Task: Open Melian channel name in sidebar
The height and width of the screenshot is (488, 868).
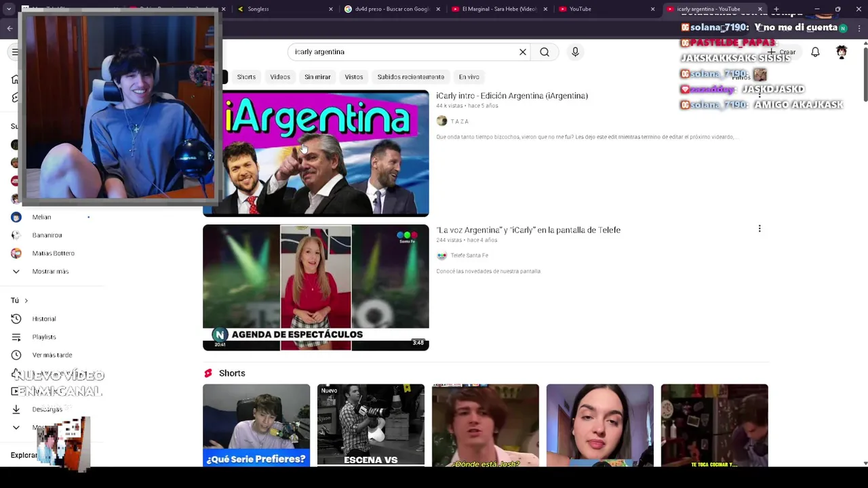Action: [x=41, y=217]
